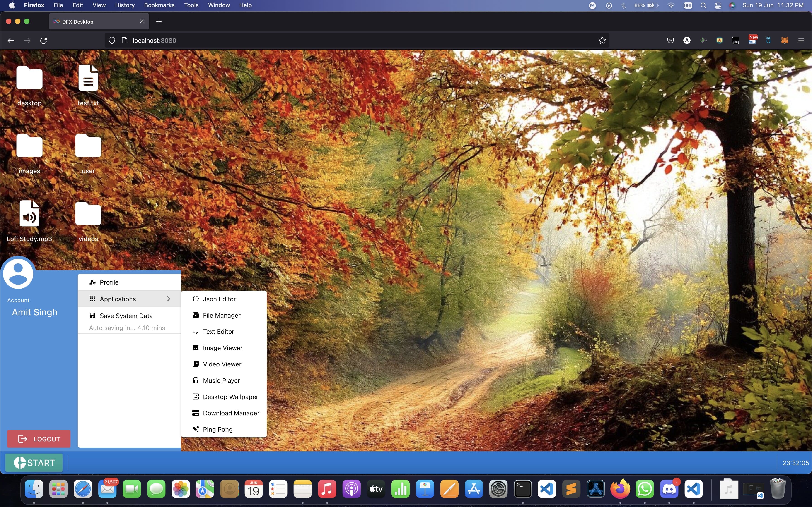Reload the page with refresh icon
Viewport: 812px width, 507px height.
tap(44, 41)
